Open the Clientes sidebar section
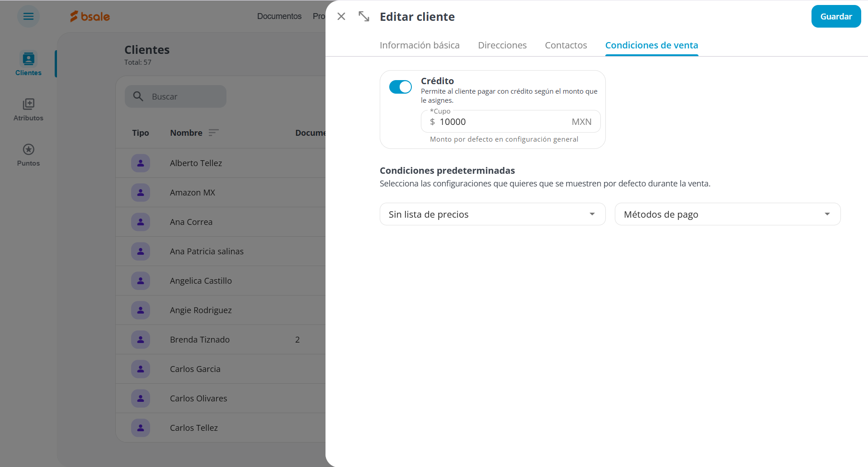The height and width of the screenshot is (467, 868). [x=28, y=64]
